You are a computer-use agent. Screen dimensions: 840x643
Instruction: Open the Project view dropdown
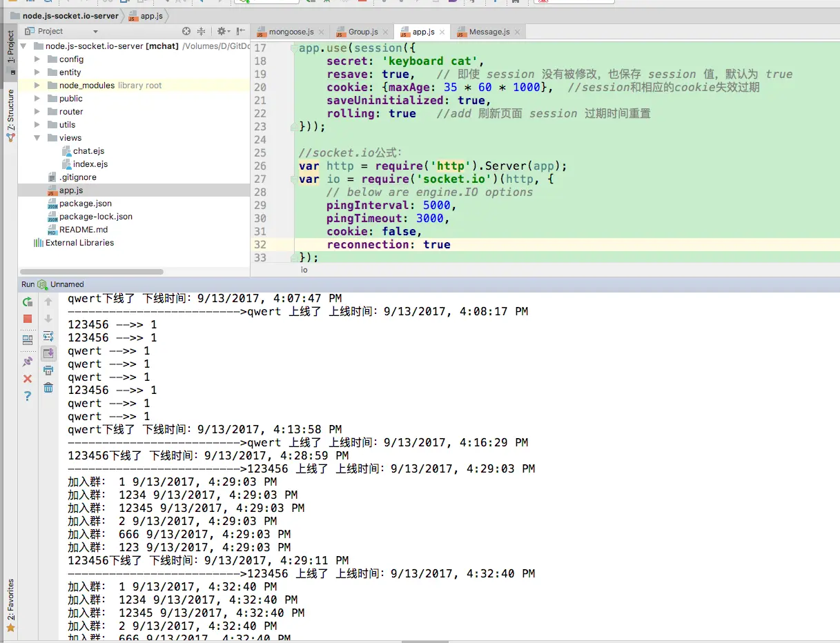click(95, 32)
